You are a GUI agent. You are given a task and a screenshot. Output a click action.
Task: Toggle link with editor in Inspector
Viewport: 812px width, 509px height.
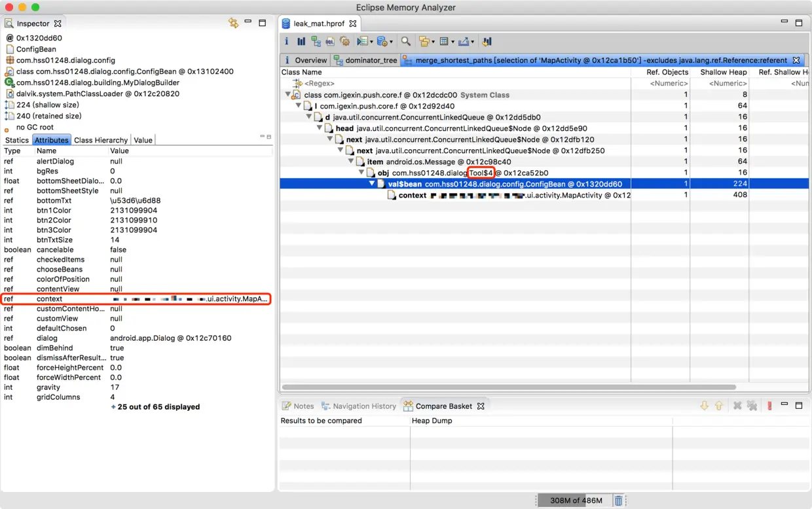[233, 23]
